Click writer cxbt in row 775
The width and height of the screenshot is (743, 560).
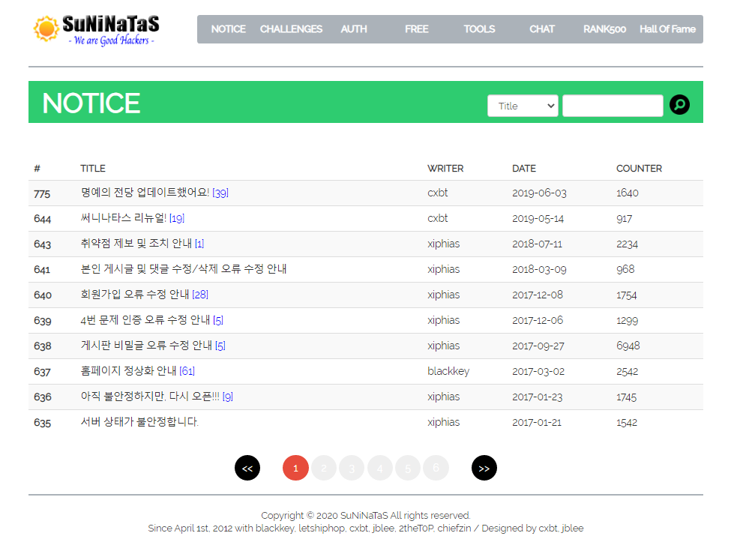pyautogui.click(x=437, y=193)
